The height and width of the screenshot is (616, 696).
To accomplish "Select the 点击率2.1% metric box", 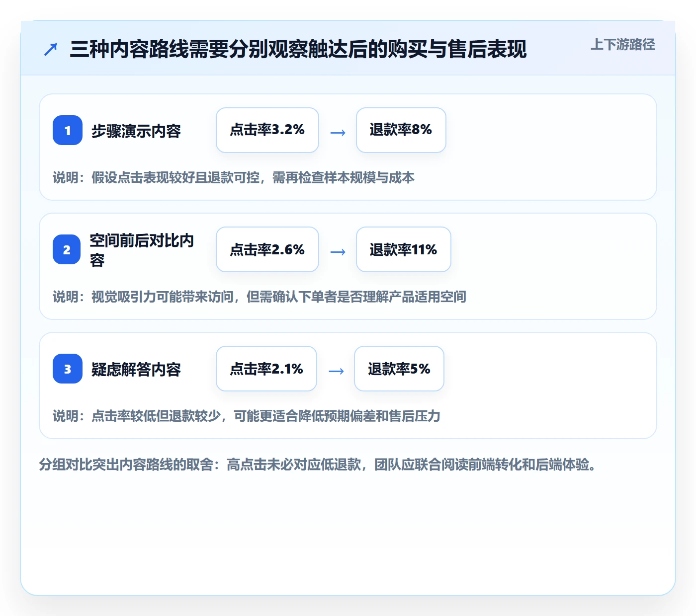I will [x=266, y=369].
